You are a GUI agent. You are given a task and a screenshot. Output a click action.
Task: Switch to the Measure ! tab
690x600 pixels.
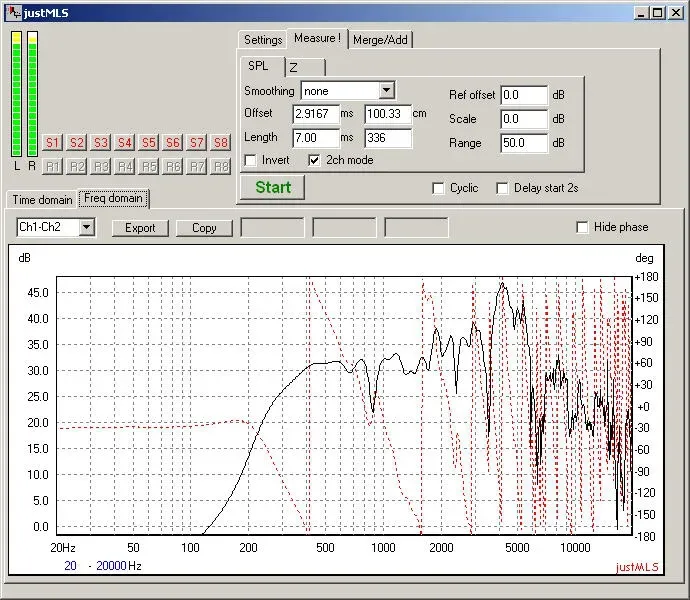point(317,38)
